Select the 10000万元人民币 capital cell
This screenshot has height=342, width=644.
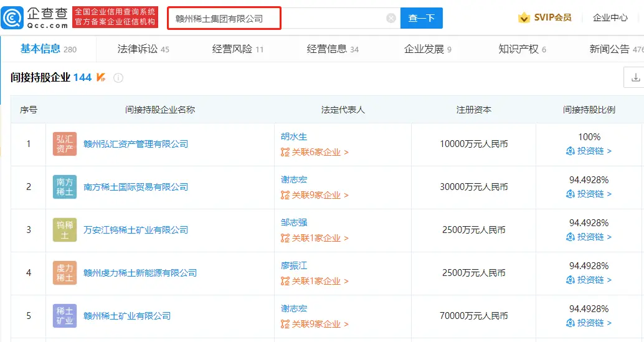click(x=473, y=144)
